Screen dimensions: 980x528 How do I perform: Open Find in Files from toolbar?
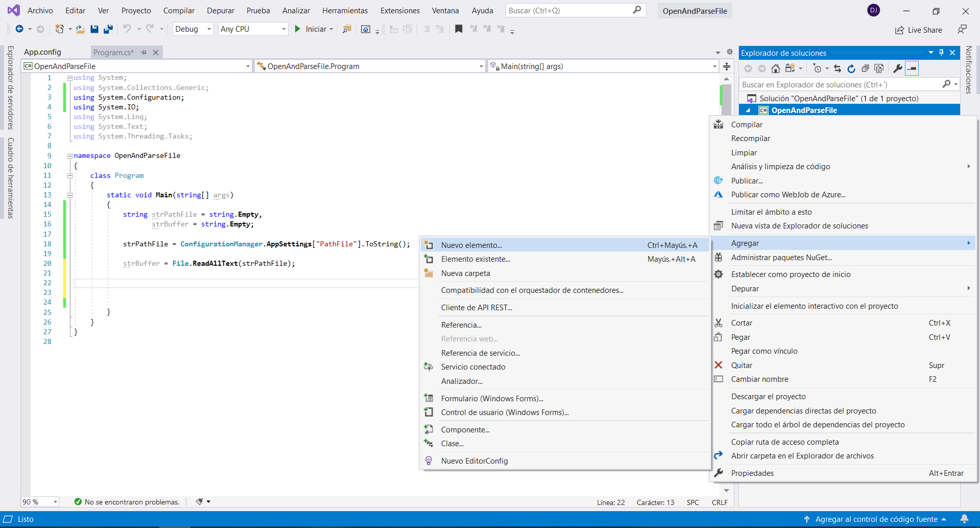[x=347, y=29]
